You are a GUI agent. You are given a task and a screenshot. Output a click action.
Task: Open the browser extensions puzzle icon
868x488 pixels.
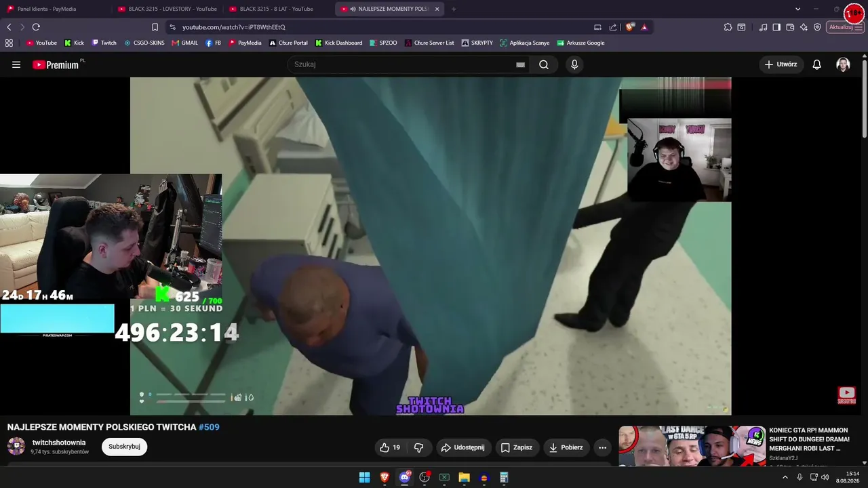(x=728, y=27)
